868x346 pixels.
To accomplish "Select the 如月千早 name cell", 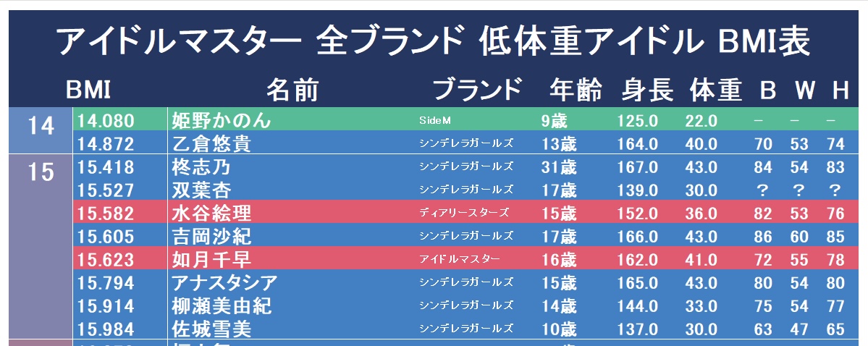I will [x=211, y=260].
